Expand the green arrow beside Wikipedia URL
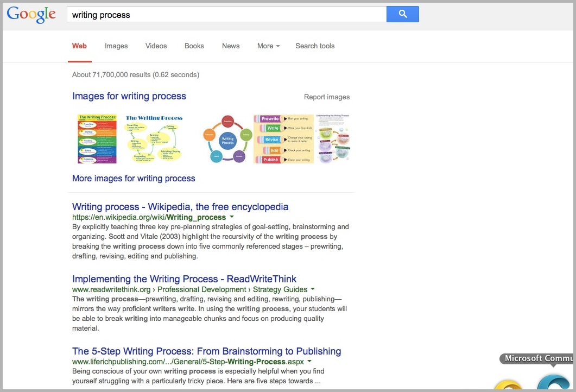The image size is (576, 392). pos(232,217)
